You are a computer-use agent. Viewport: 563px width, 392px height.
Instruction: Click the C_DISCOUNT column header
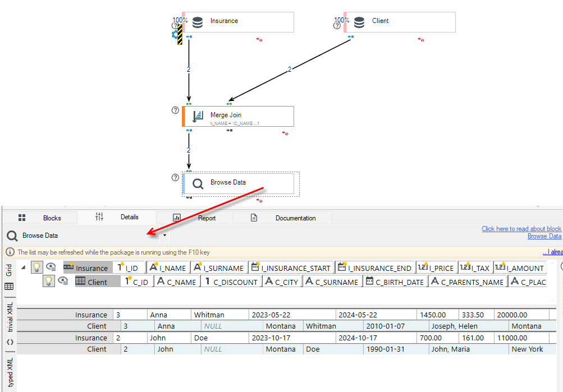click(x=231, y=282)
